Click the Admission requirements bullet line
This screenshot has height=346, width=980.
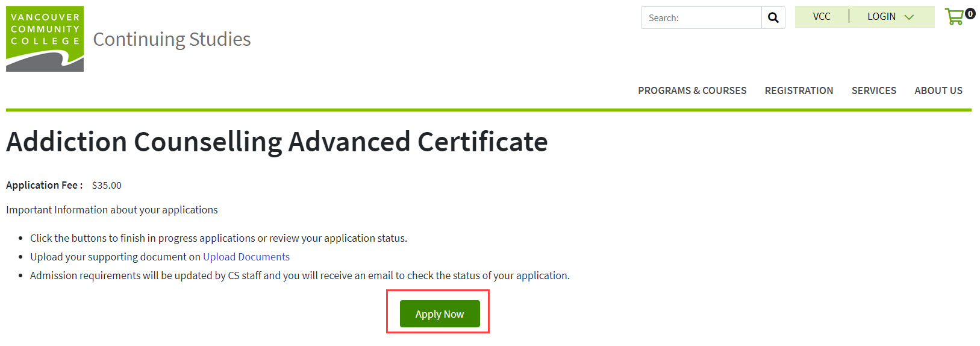coord(300,275)
